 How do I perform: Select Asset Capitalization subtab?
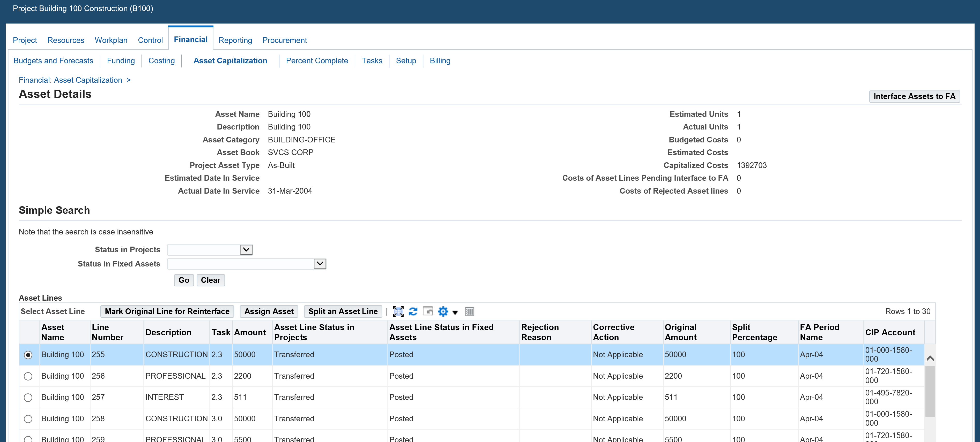coord(230,61)
